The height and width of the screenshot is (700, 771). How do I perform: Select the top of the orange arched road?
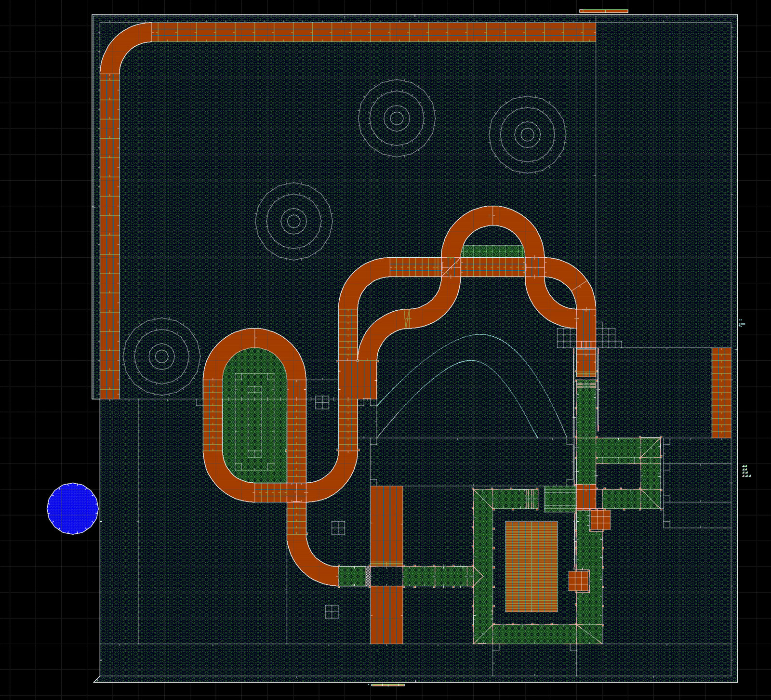(493, 216)
